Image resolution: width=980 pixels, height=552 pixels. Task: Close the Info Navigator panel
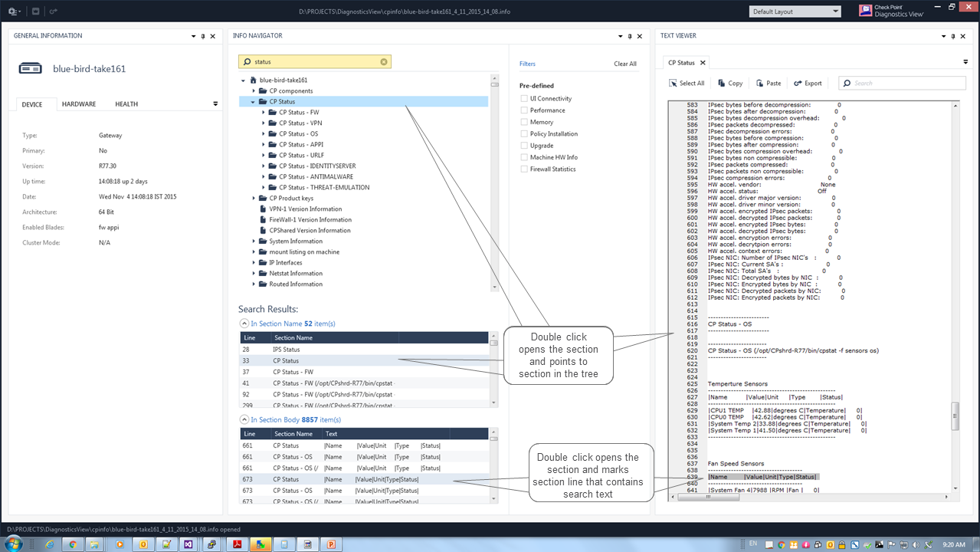[640, 36]
